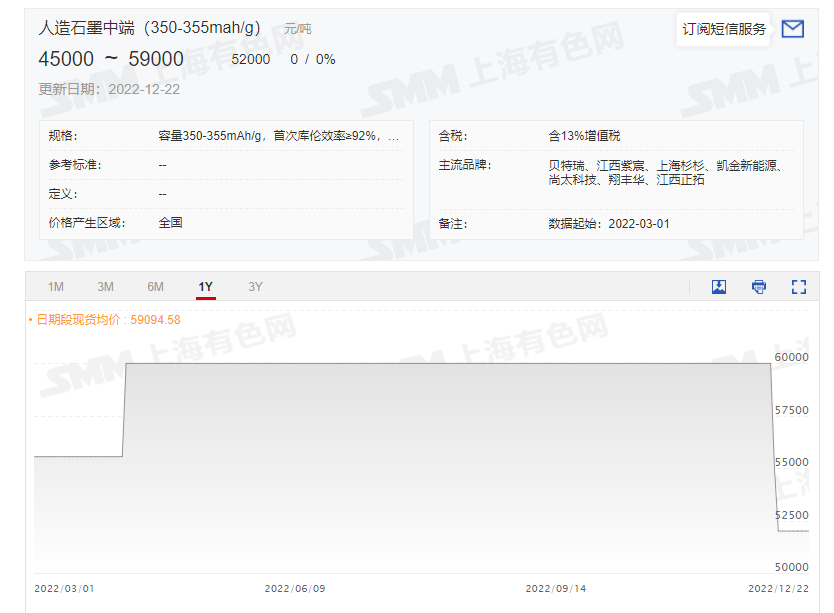Download the chart as an image

[719, 287]
